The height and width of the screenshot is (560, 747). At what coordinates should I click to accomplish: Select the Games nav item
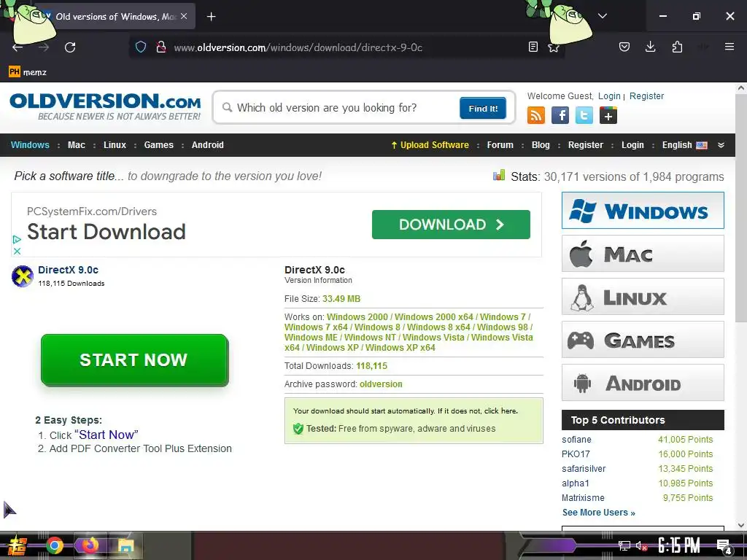click(x=158, y=145)
